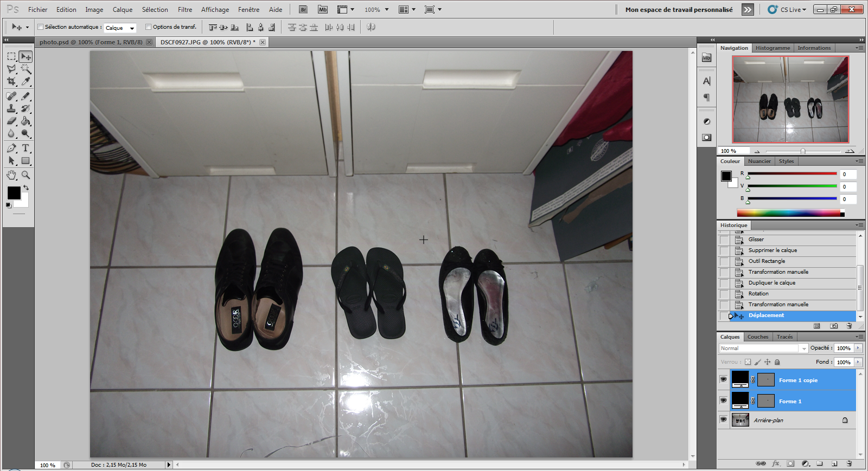
Task: Select the Hand tool
Action: coord(11,175)
